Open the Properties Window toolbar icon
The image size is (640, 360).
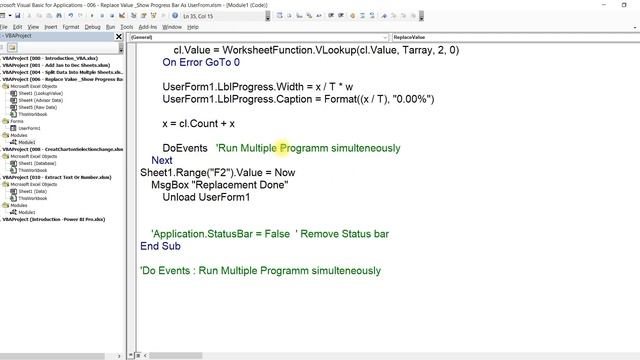[x=144, y=16]
